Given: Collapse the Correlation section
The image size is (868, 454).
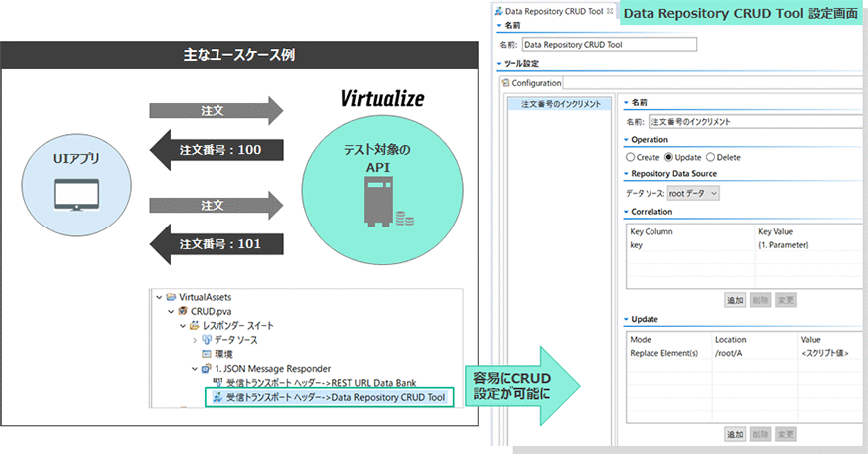Looking at the screenshot, I should [627, 212].
